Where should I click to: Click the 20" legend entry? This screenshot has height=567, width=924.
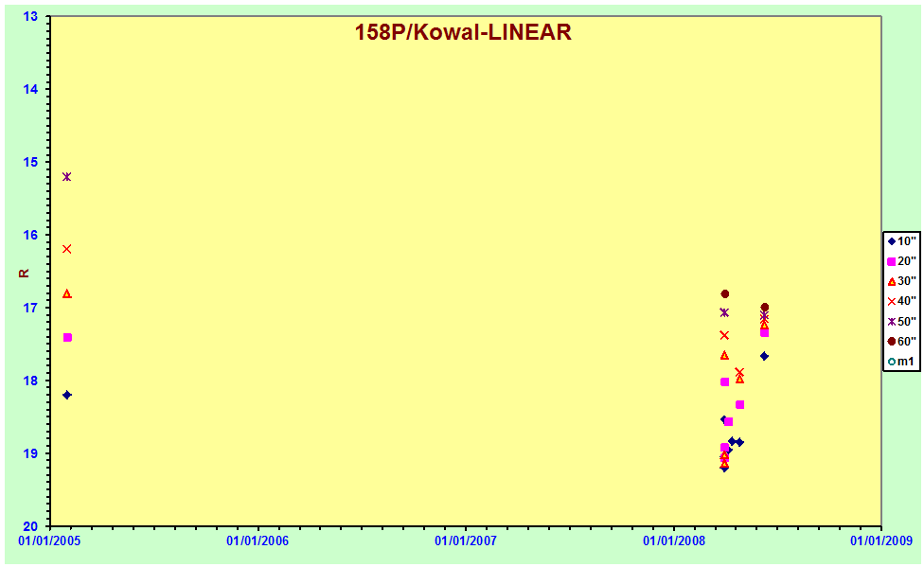point(901,261)
